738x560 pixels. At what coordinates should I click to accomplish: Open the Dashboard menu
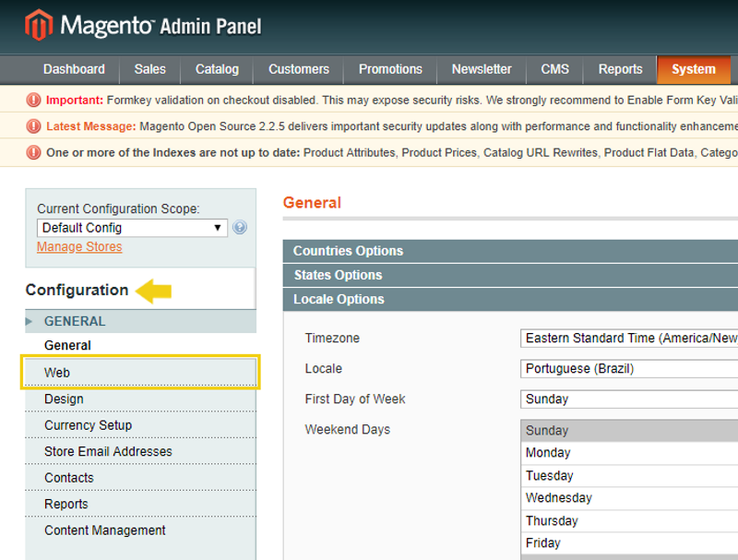74,69
